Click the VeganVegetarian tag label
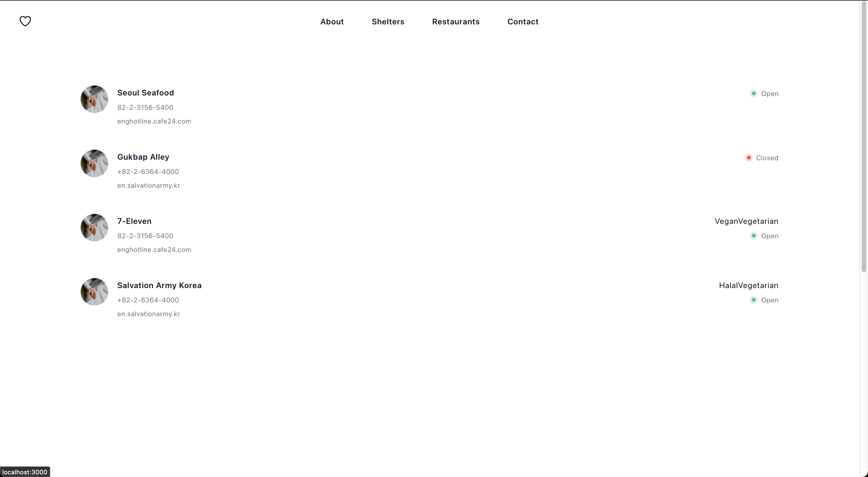868x477 pixels. pyautogui.click(x=746, y=222)
